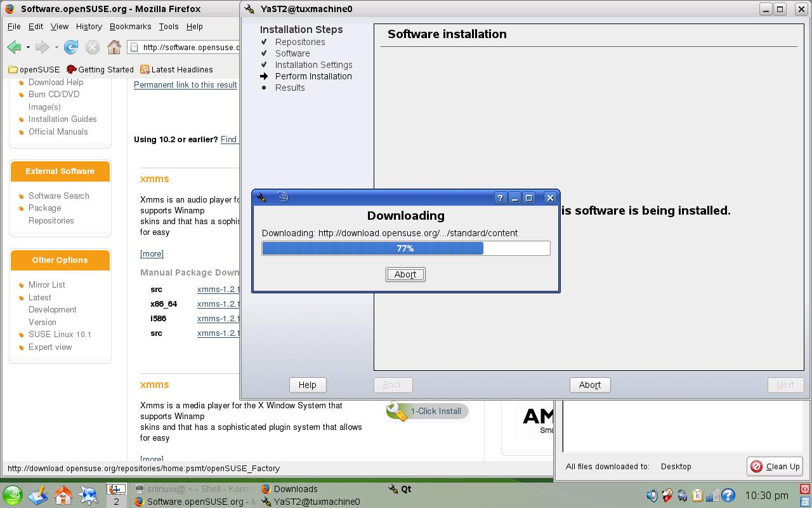Click the network monitor bars tray icon
Viewport: 812px width, 508px height.
(712, 495)
